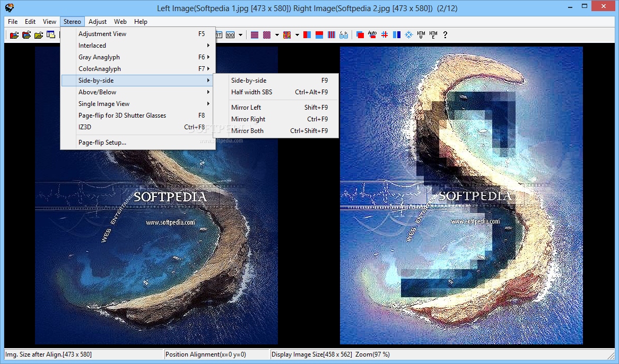Open the File menu
Viewport: 619px width, 364px height.
[x=13, y=22]
